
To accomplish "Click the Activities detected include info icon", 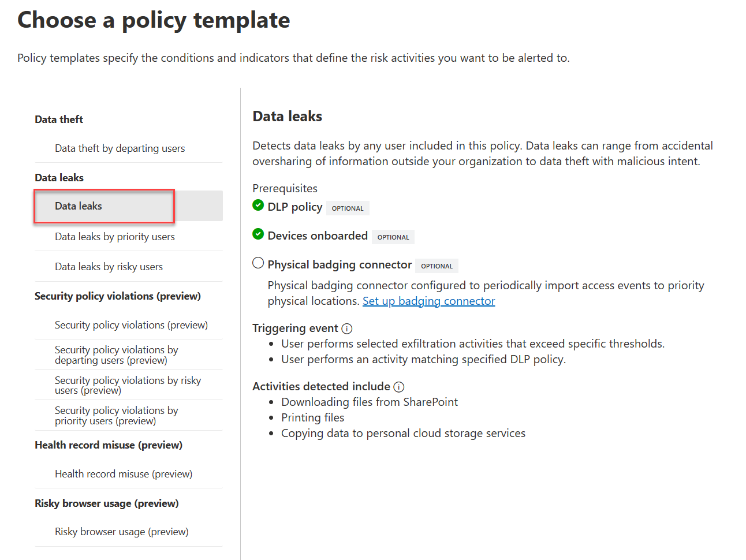I will (399, 387).
